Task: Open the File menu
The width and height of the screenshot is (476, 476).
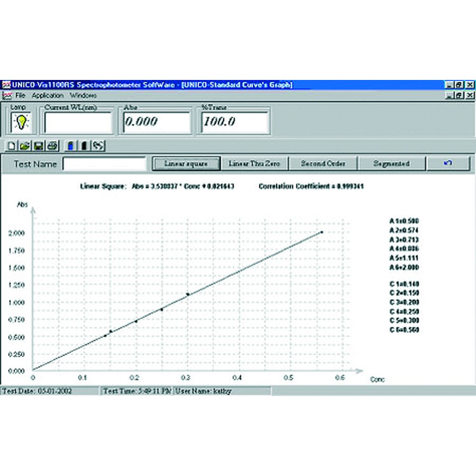Action: [20, 95]
